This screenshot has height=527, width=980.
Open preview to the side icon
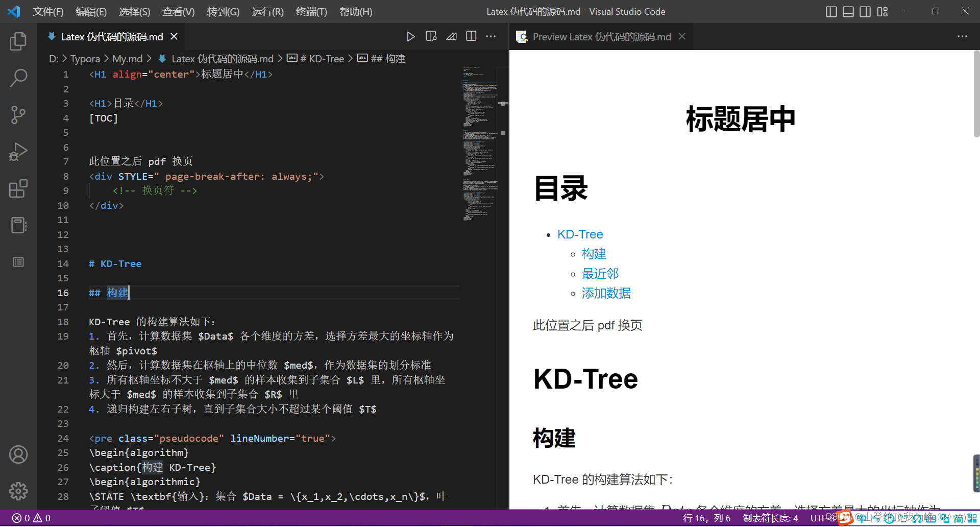click(x=431, y=37)
